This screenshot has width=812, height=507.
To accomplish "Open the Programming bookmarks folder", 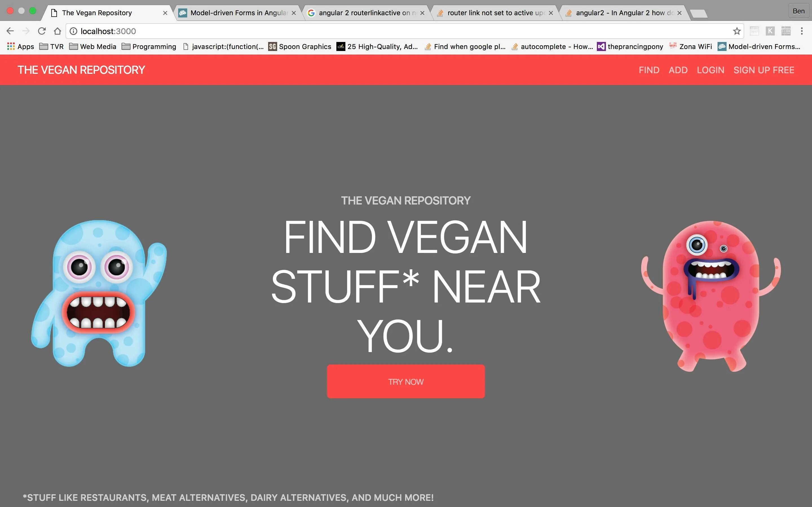I will coord(149,46).
